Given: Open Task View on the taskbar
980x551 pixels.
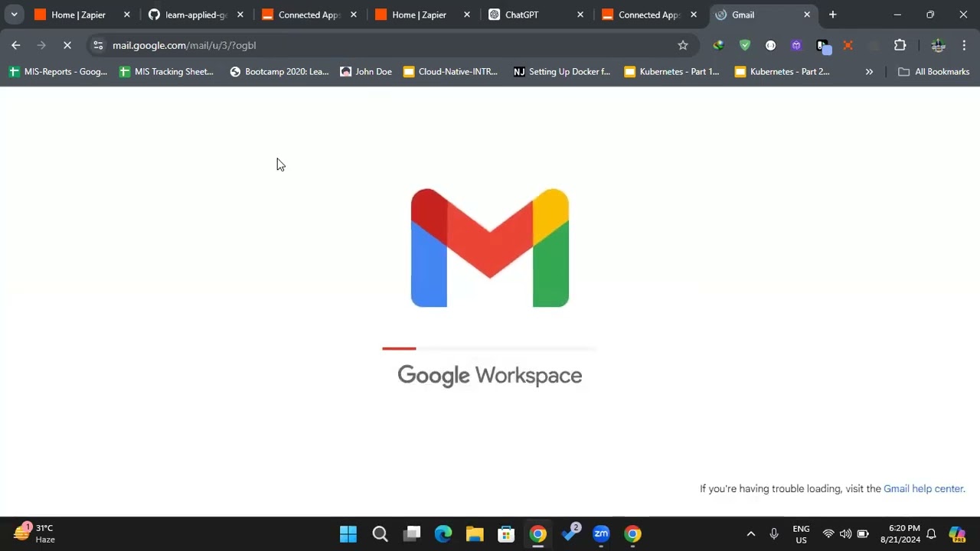Looking at the screenshot, I should pos(412,533).
